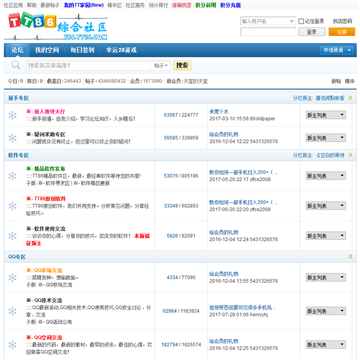Open the 快捷通道 dropdown
360x360 pixels.
[336, 50]
